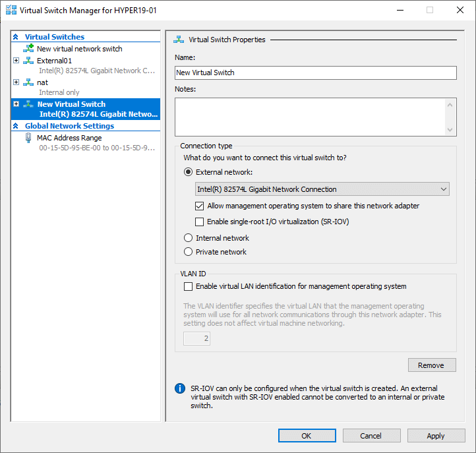
Task: Click the Virtual Switches section header
Action: pyautogui.click(x=55, y=37)
